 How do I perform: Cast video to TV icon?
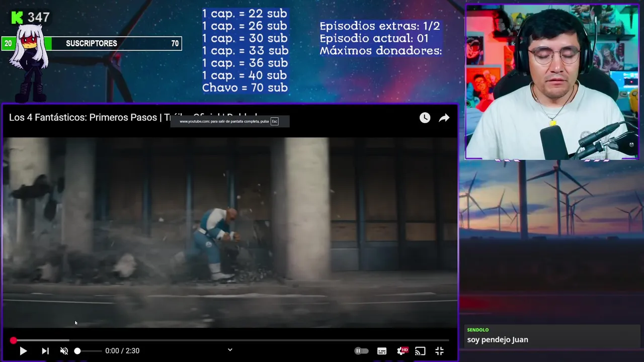coord(420,351)
